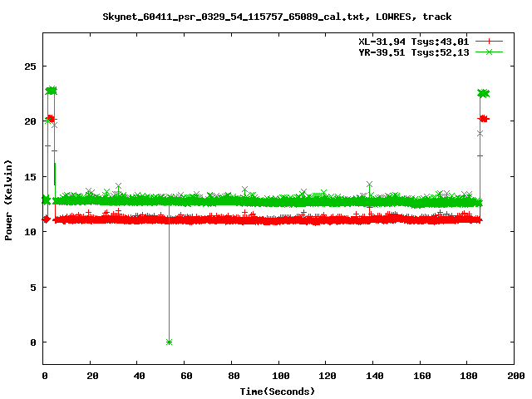
Task: Click the x-axis tick label 200
Action: 516,376
